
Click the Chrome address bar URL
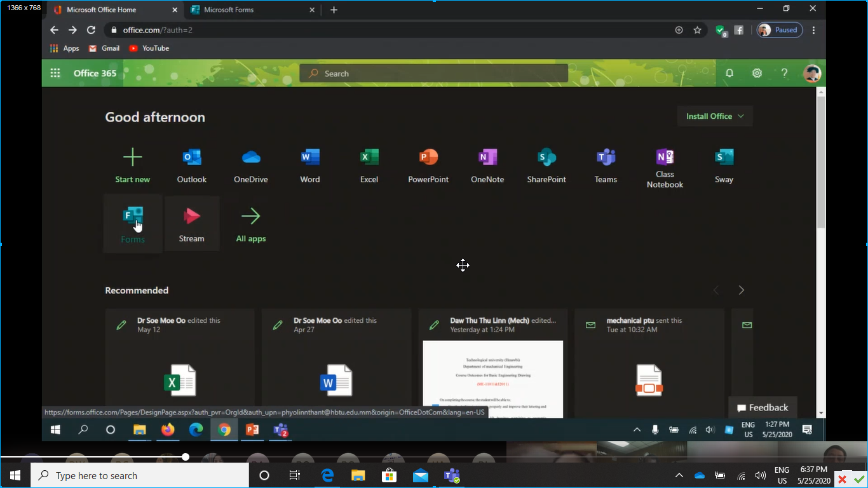coord(158,30)
